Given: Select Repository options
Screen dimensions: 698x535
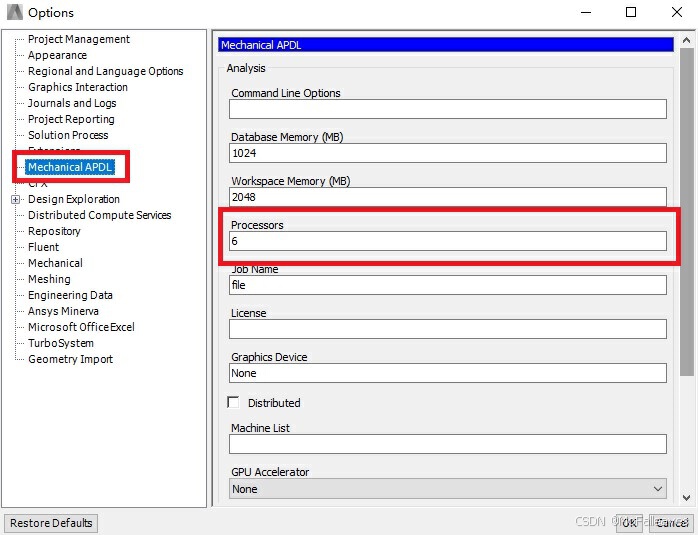Looking at the screenshot, I should click(54, 231).
